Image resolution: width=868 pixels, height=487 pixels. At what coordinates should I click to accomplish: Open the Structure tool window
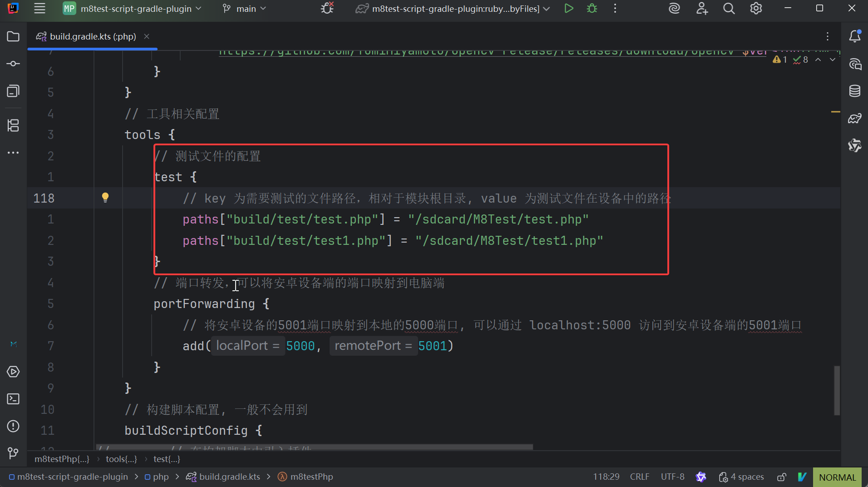click(13, 125)
